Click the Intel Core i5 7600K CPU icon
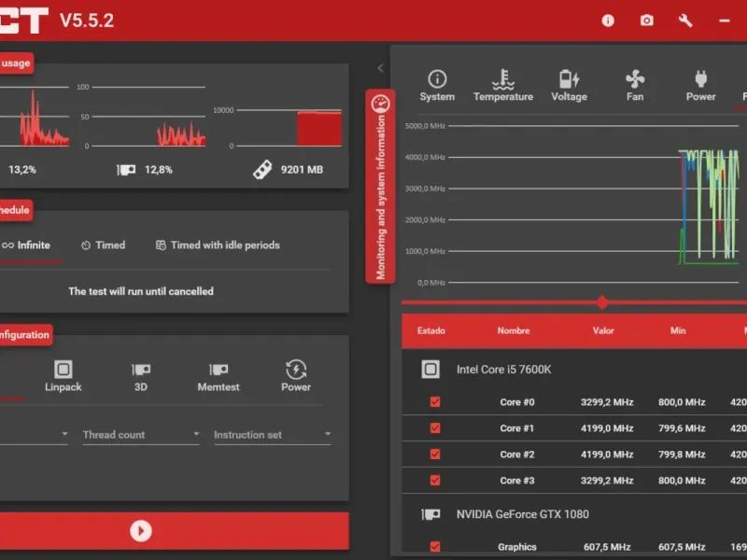 pyautogui.click(x=430, y=369)
